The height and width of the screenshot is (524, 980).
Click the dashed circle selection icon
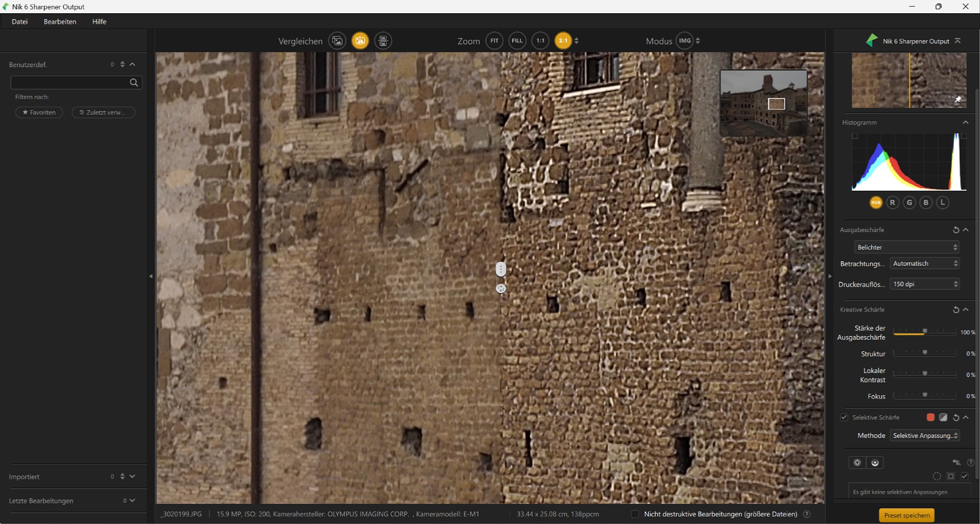click(936, 476)
